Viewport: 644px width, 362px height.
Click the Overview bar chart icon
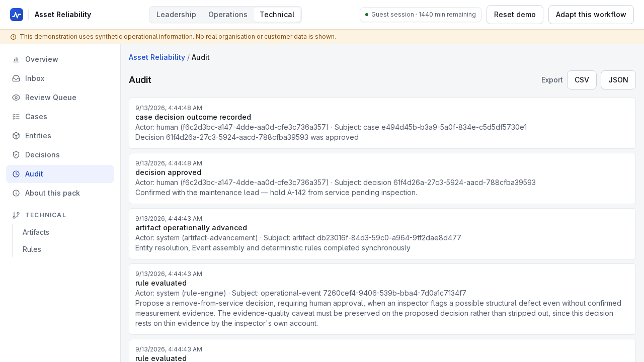[x=16, y=59]
